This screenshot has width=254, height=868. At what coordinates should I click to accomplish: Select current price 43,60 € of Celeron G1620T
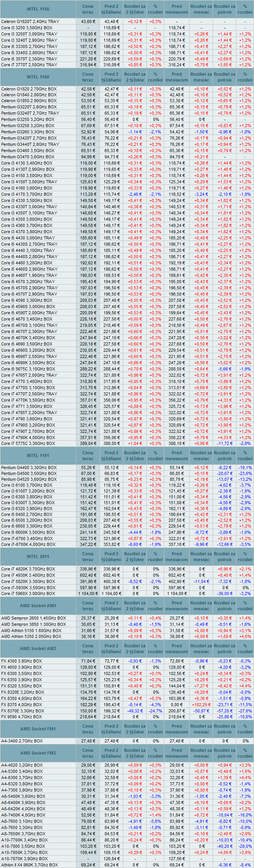tap(88, 21)
